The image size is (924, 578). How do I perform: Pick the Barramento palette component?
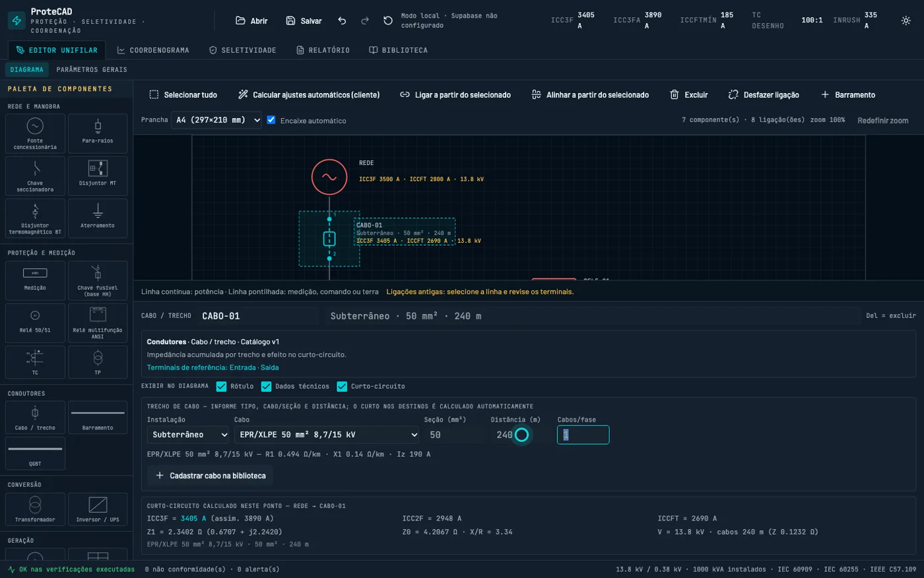(x=98, y=418)
